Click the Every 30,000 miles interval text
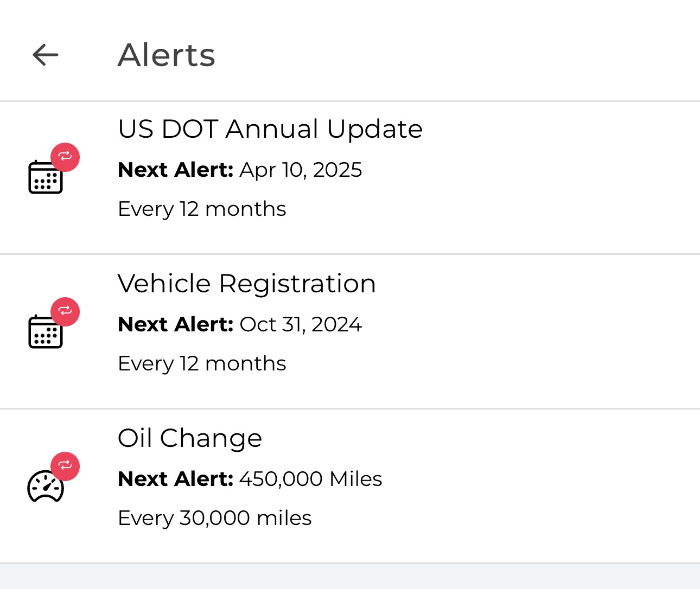The height and width of the screenshot is (589, 700). [215, 518]
